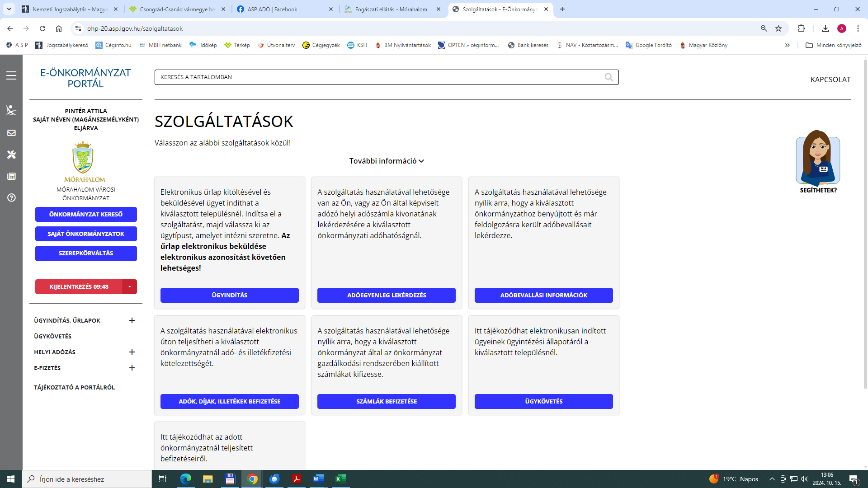Viewport: 868px width, 488px height.
Task: Click the tools wrench sidebar icon
Action: point(11,155)
